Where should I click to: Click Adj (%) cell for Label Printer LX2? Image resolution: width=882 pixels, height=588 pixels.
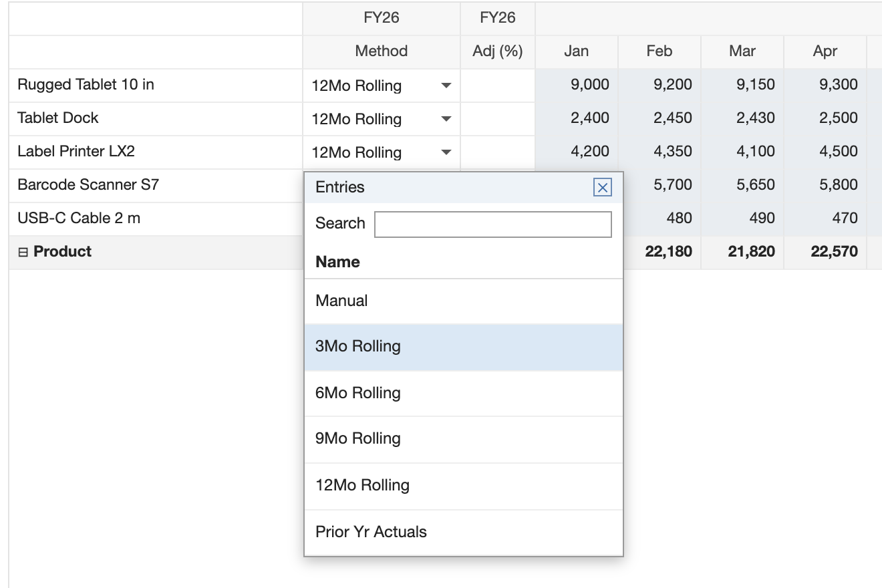tap(498, 152)
